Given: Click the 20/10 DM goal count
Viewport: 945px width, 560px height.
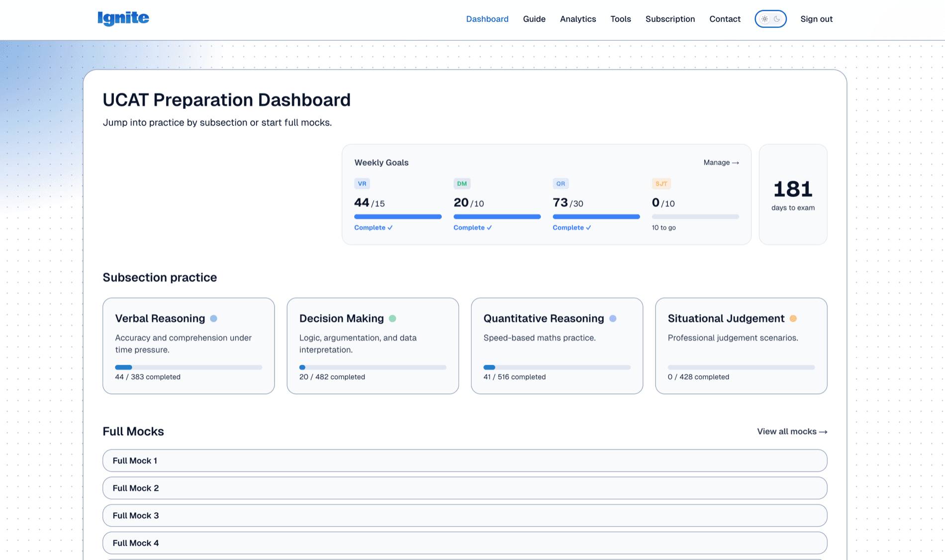Looking at the screenshot, I should [x=469, y=203].
